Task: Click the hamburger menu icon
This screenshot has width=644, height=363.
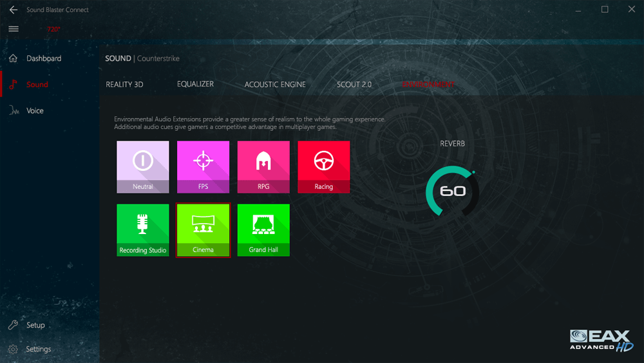Action: click(x=14, y=29)
